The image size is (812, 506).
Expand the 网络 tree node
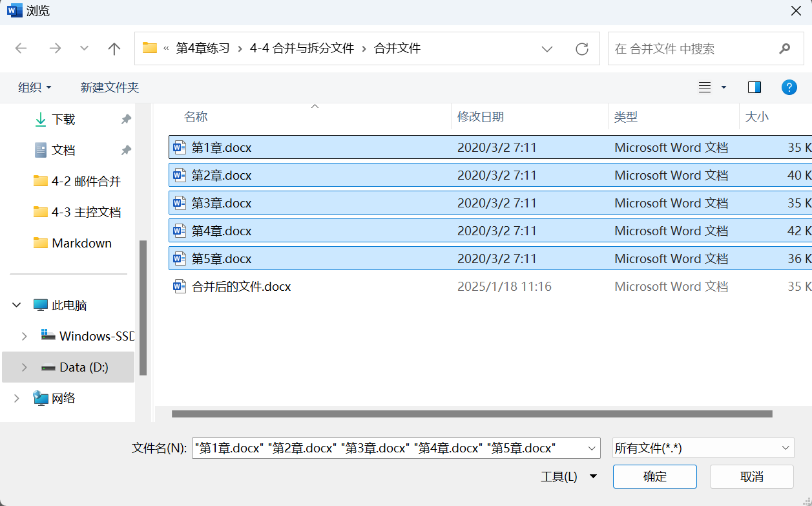click(17, 398)
